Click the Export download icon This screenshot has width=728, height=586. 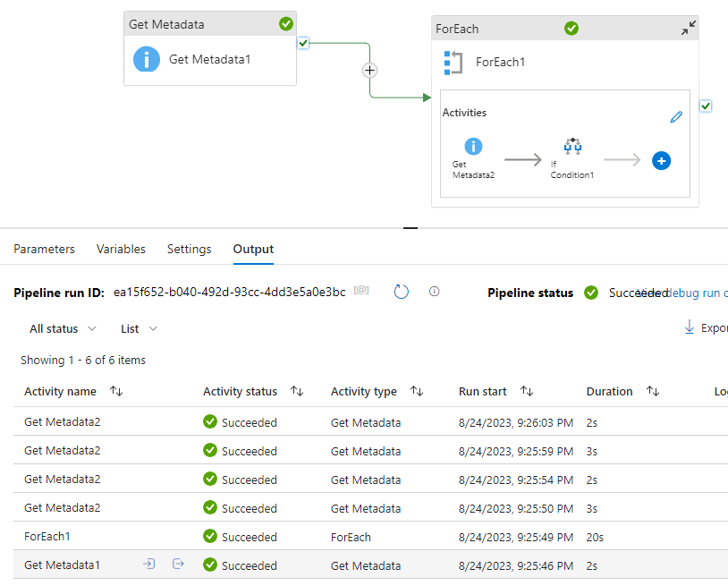pos(690,327)
